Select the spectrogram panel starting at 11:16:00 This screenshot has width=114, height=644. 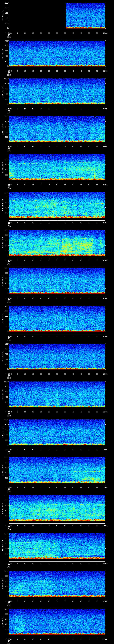tap(57, 280)
